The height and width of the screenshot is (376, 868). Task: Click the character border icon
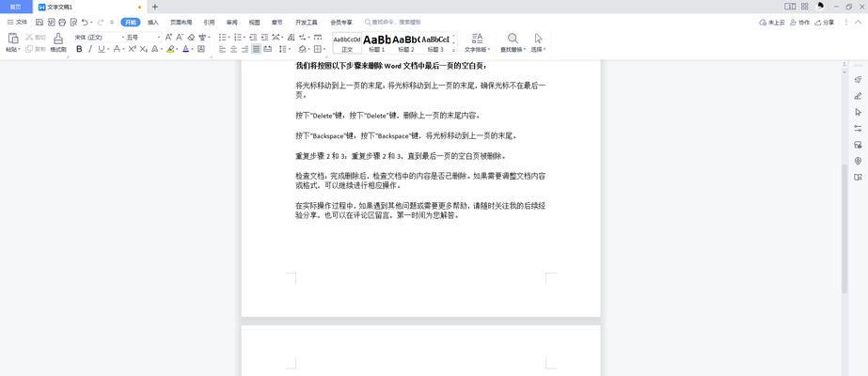(x=201, y=49)
